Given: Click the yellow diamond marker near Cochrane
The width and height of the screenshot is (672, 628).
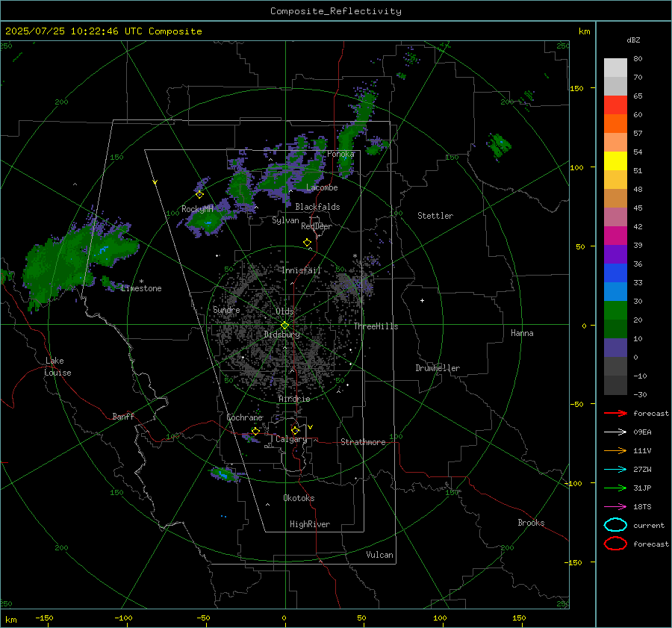Looking at the screenshot, I should (x=255, y=431).
